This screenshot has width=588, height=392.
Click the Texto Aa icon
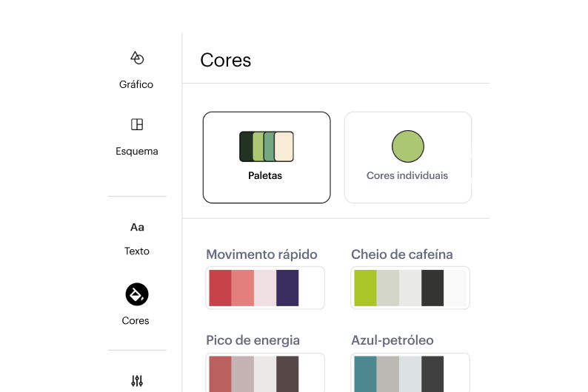137,227
